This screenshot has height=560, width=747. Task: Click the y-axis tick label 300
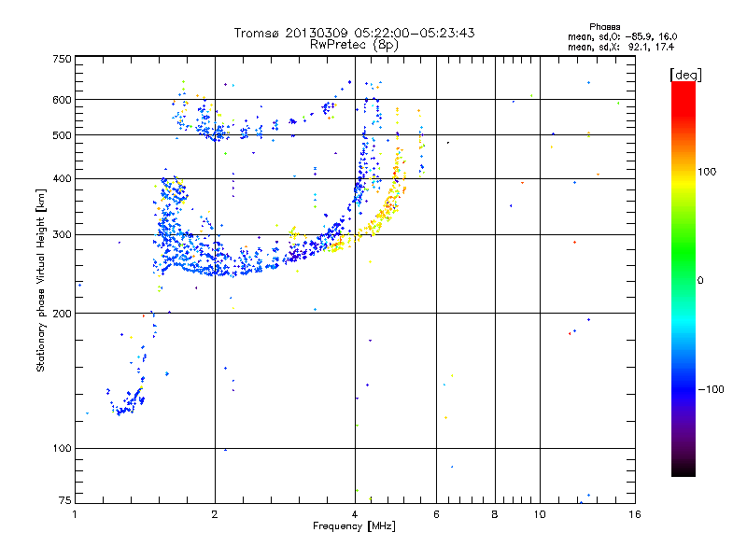pyautogui.click(x=62, y=235)
